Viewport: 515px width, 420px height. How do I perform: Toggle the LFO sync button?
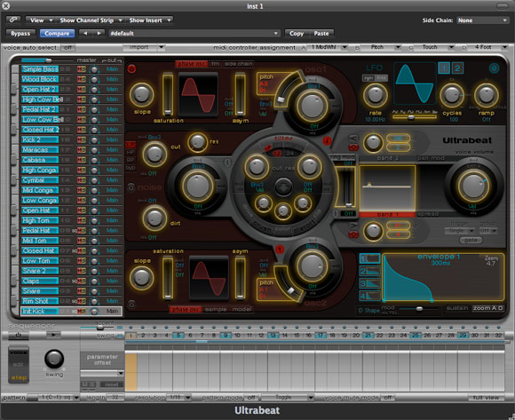pyautogui.click(x=368, y=78)
